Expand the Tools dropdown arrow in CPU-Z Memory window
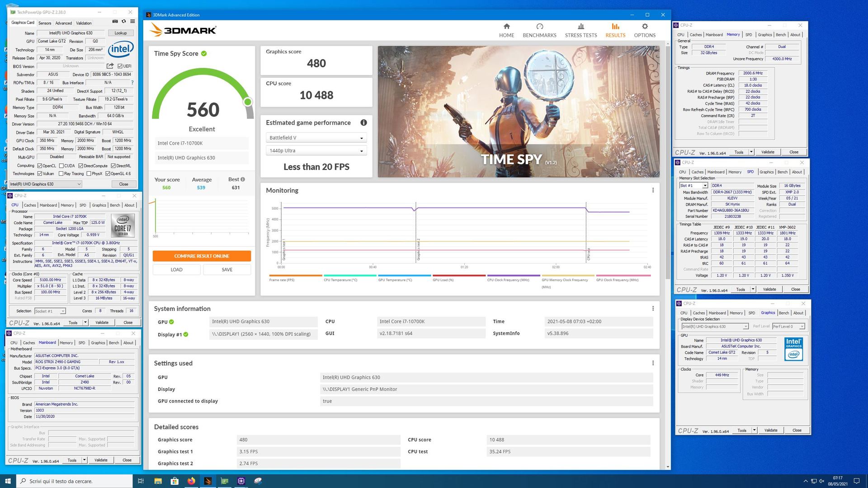 [751, 152]
